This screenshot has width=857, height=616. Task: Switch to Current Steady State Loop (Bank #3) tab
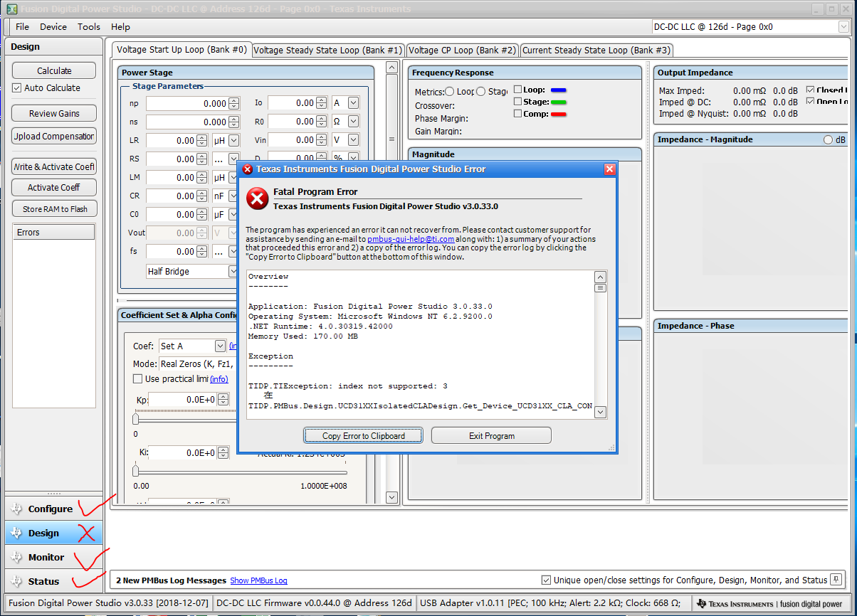click(x=596, y=51)
